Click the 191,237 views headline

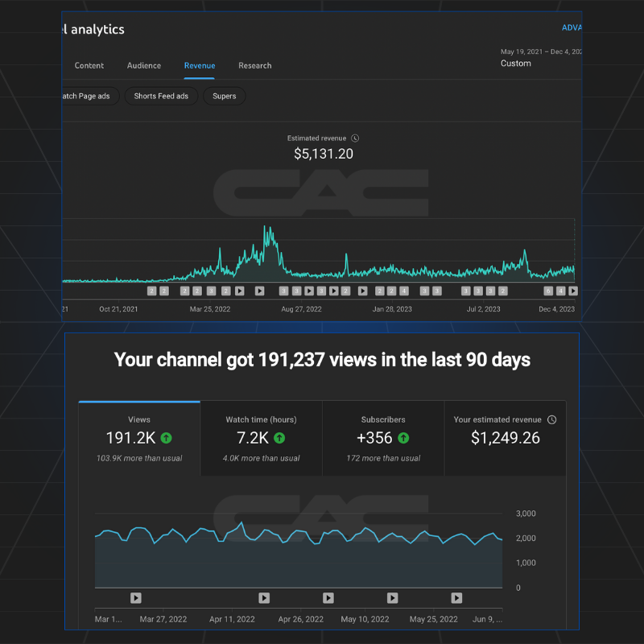click(x=322, y=360)
